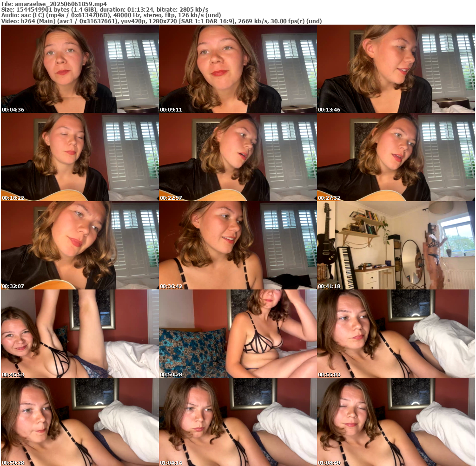Open the thumbnail stamped 00:59:38
The height and width of the screenshot is (466, 476).
pos(80,422)
